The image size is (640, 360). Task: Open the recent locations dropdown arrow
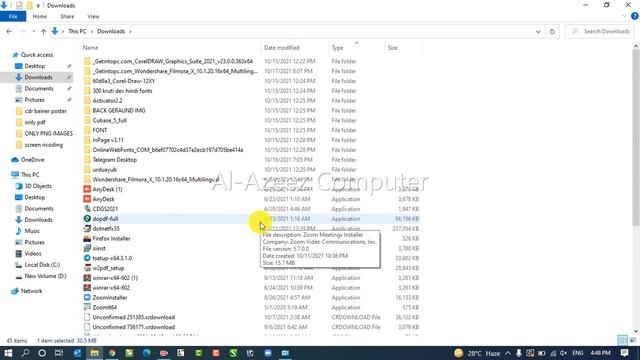point(33,31)
